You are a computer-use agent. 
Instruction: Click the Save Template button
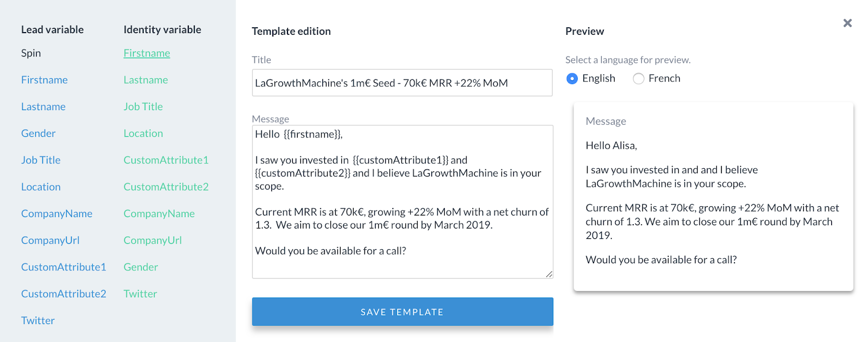tap(402, 312)
